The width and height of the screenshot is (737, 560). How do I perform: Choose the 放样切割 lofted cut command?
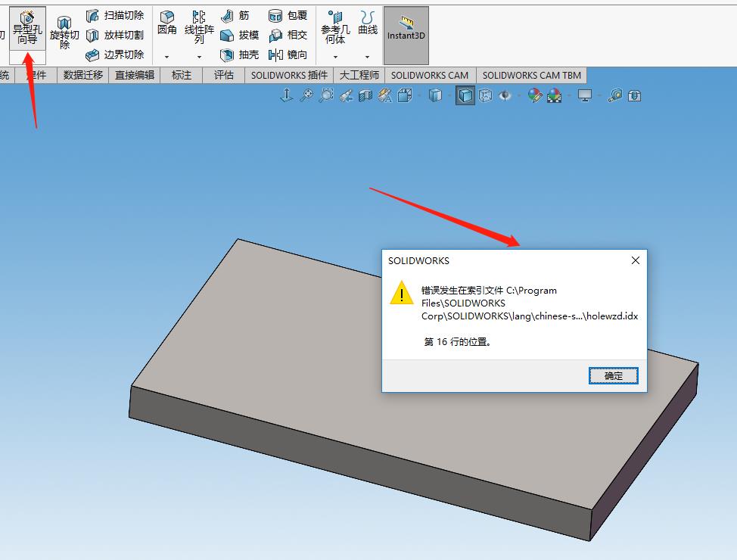(115, 36)
